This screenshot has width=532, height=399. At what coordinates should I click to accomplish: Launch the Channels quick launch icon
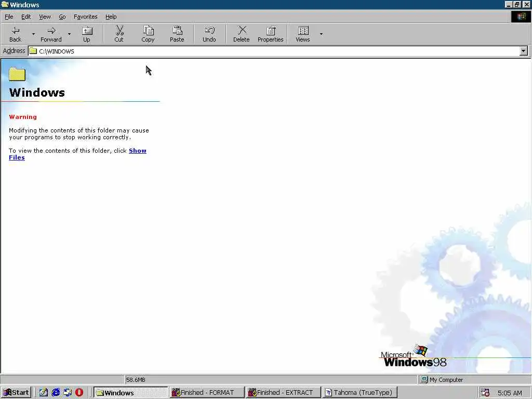[x=68, y=393]
